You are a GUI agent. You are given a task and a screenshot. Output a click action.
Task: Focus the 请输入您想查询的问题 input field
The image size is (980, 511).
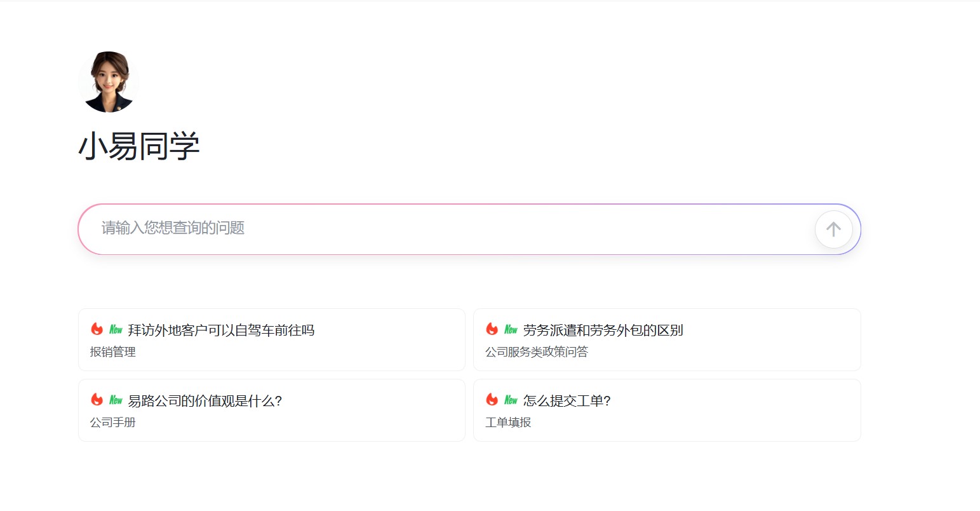point(445,228)
